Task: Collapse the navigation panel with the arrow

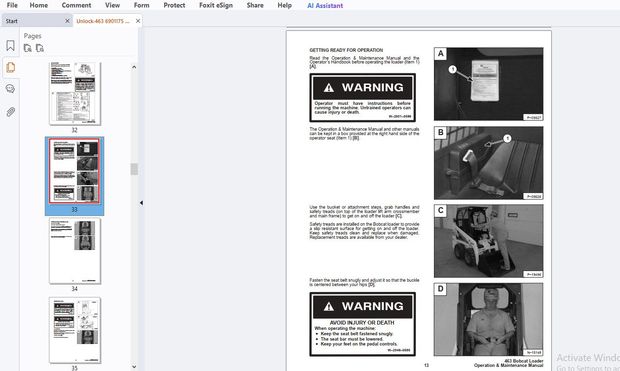Action: click(x=141, y=203)
